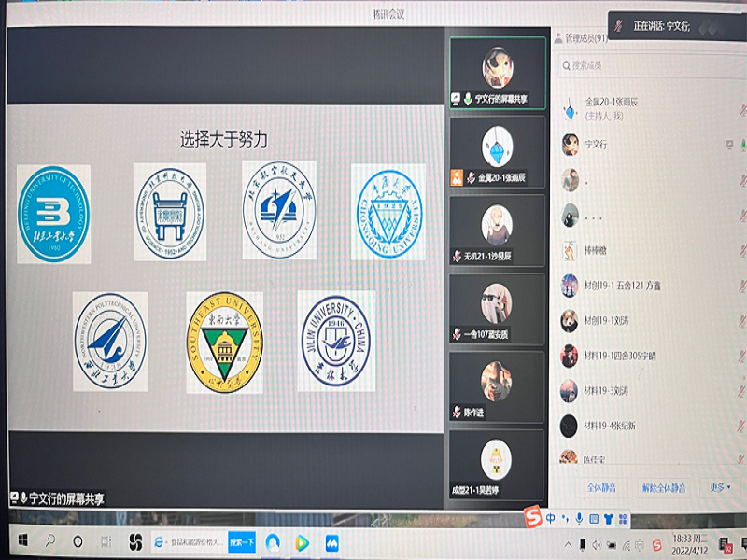Click the muted mic icon on 无机21-1沙昱辰 tile
This screenshot has width=747, height=560.
457,256
